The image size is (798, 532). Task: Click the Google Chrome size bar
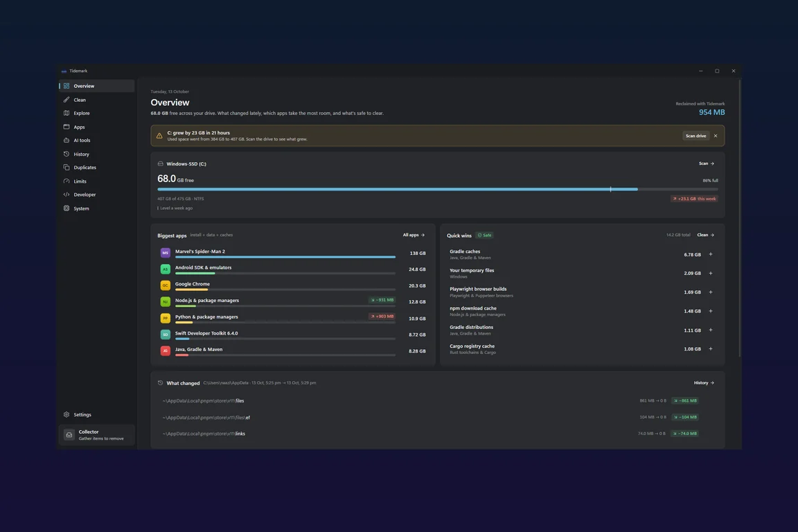pos(285,290)
